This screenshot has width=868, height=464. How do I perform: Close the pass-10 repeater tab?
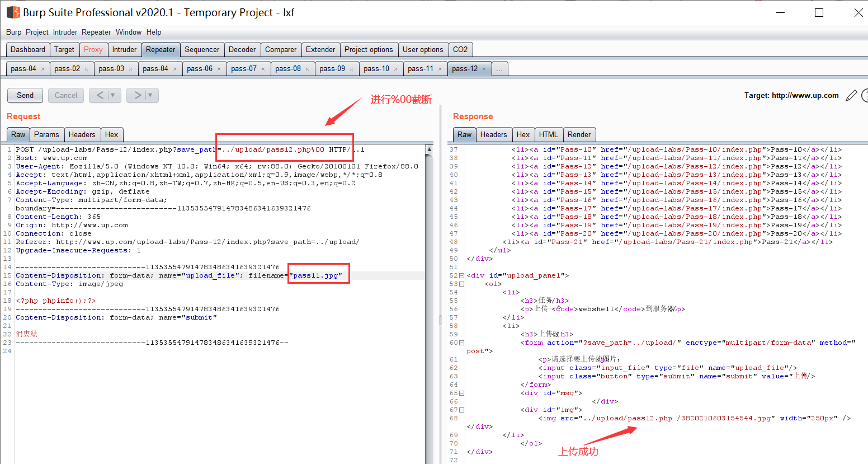coord(395,69)
